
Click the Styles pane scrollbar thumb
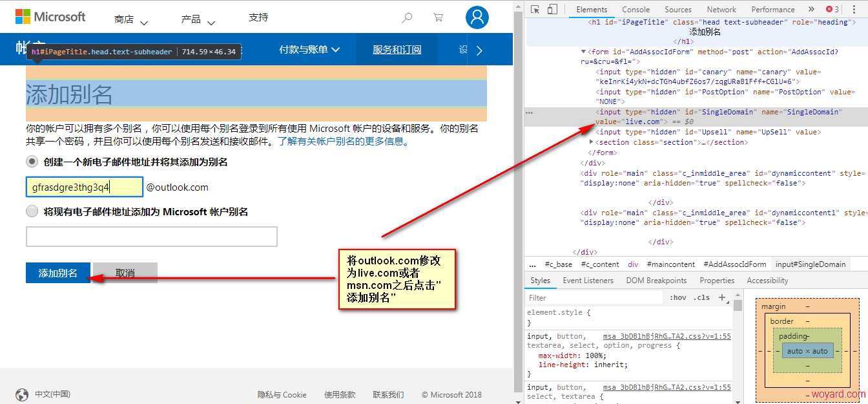(x=738, y=306)
